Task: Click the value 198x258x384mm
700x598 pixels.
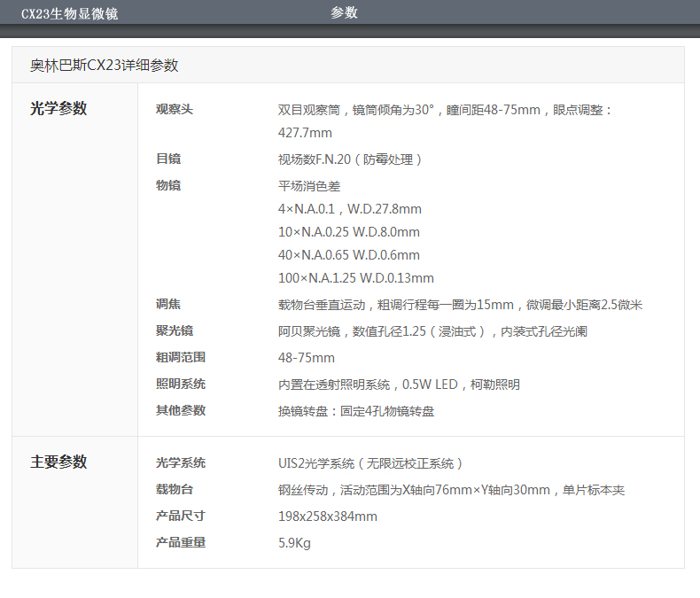Action: pos(327,516)
